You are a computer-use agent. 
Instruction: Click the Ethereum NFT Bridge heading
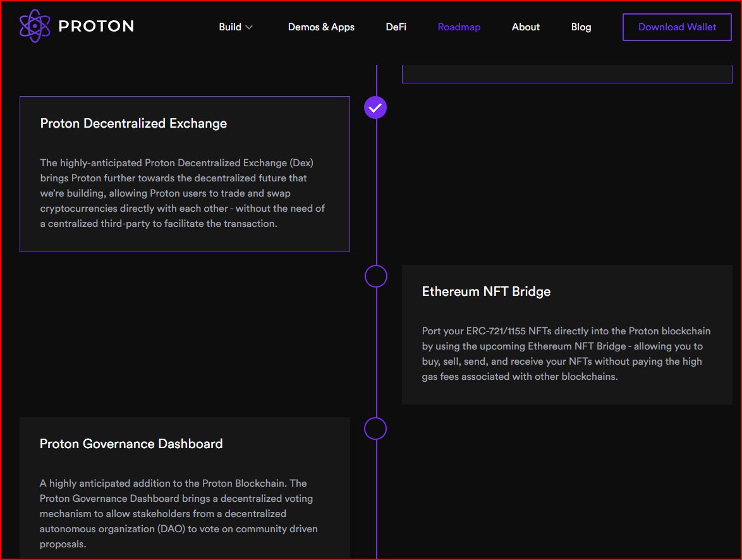(x=486, y=291)
